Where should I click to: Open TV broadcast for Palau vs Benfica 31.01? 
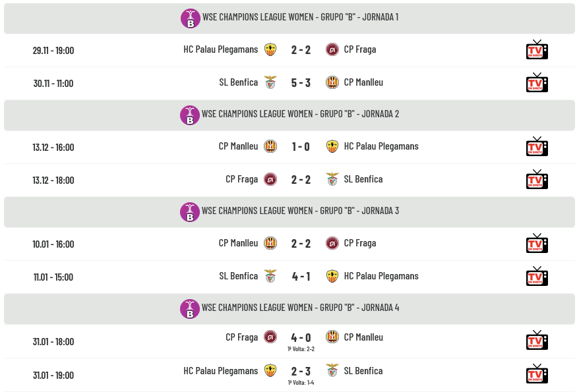coord(537,374)
